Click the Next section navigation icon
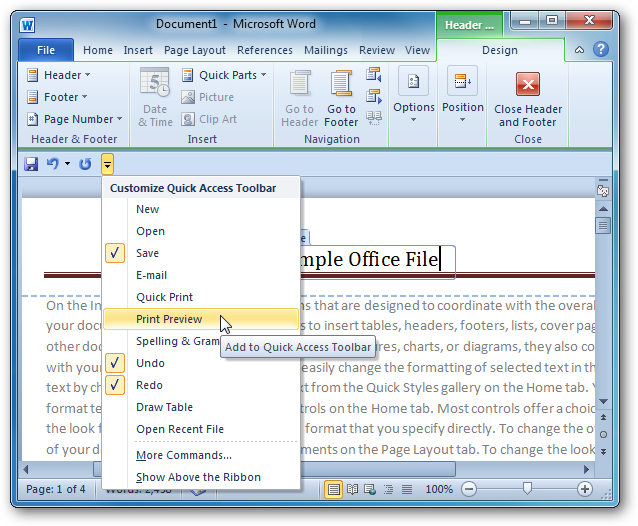Viewport: 638px width, 526px height. pyautogui.click(x=373, y=97)
